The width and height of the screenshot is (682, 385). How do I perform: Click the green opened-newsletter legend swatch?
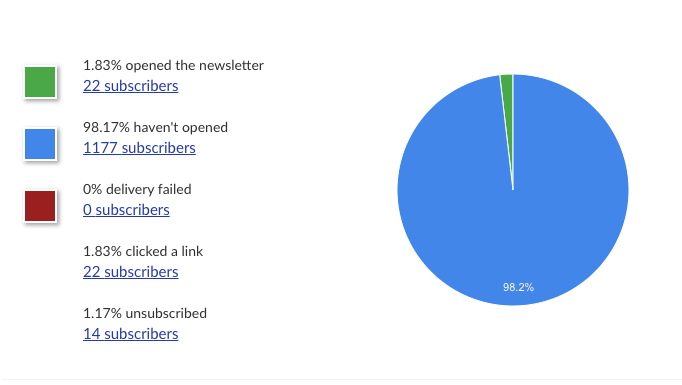click(40, 82)
